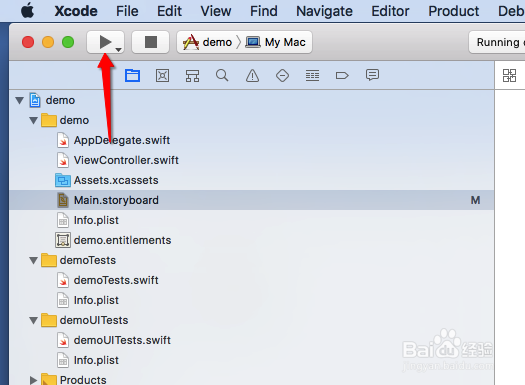Click the demo.entitlements certificate icon
The width and height of the screenshot is (525, 385).
63,240
